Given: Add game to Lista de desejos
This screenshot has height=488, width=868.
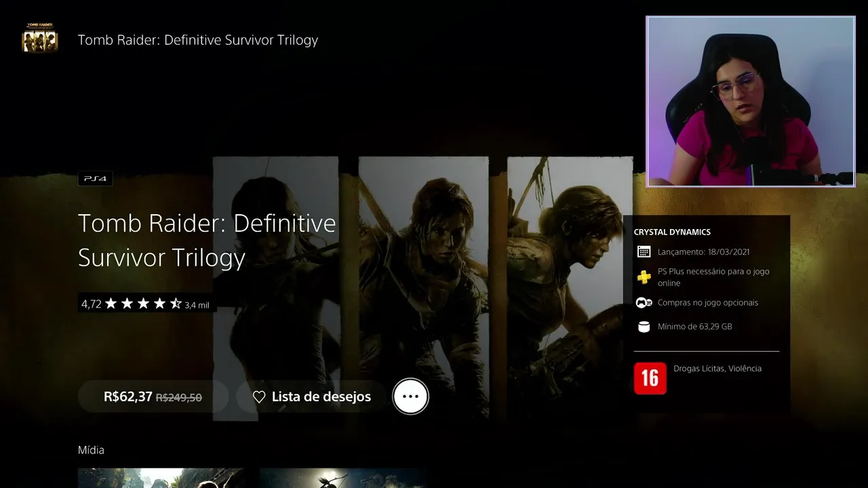Looking at the screenshot, I should click(x=312, y=396).
